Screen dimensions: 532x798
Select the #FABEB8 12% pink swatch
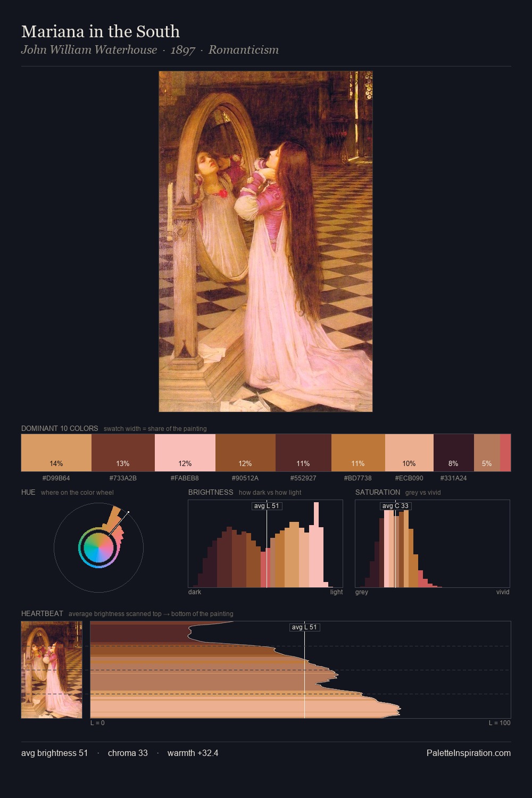coord(185,453)
